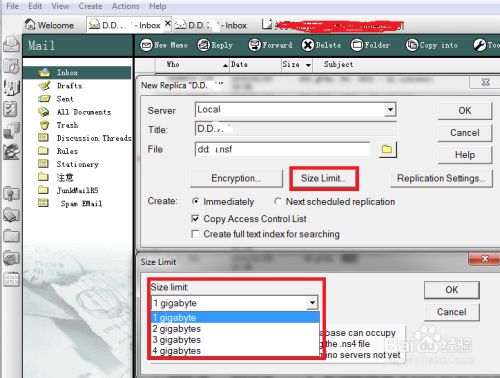Open the Address Book bookmark icon

pyautogui.click(x=11, y=88)
